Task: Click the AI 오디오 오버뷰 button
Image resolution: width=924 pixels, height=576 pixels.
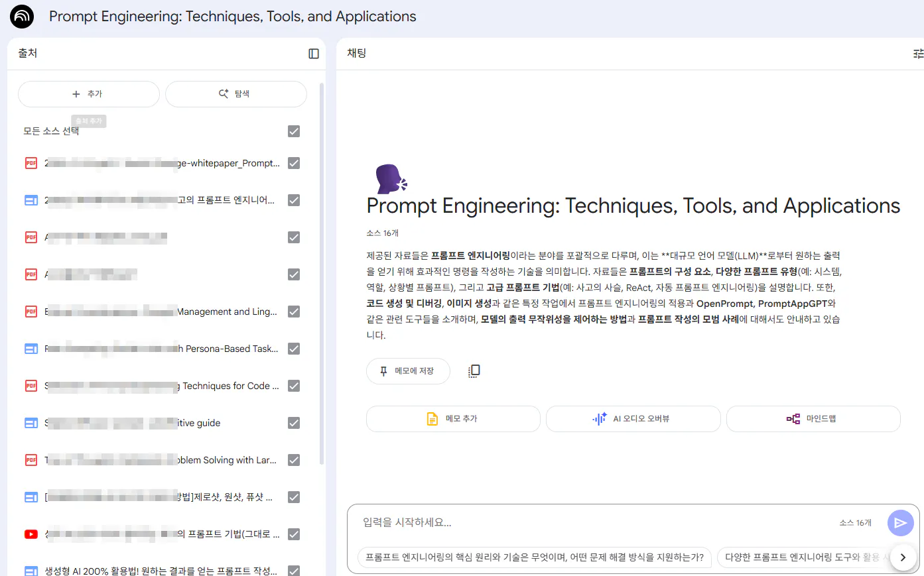Action: point(633,419)
